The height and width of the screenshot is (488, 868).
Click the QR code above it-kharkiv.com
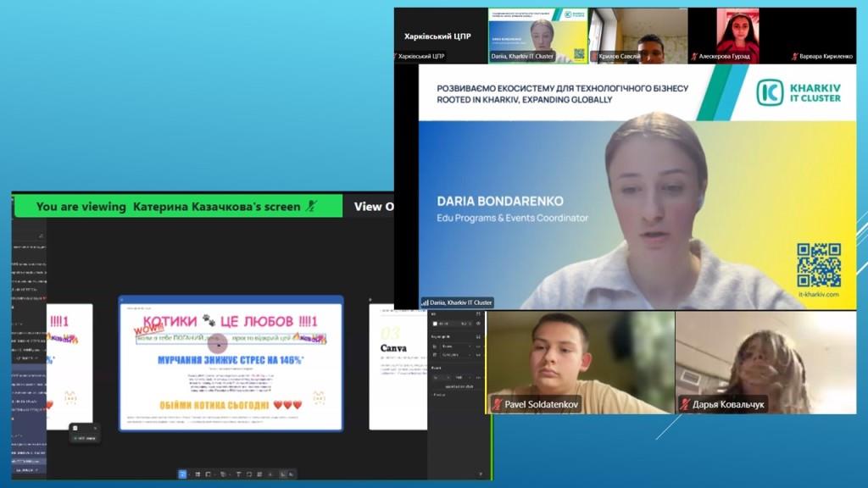(818, 265)
